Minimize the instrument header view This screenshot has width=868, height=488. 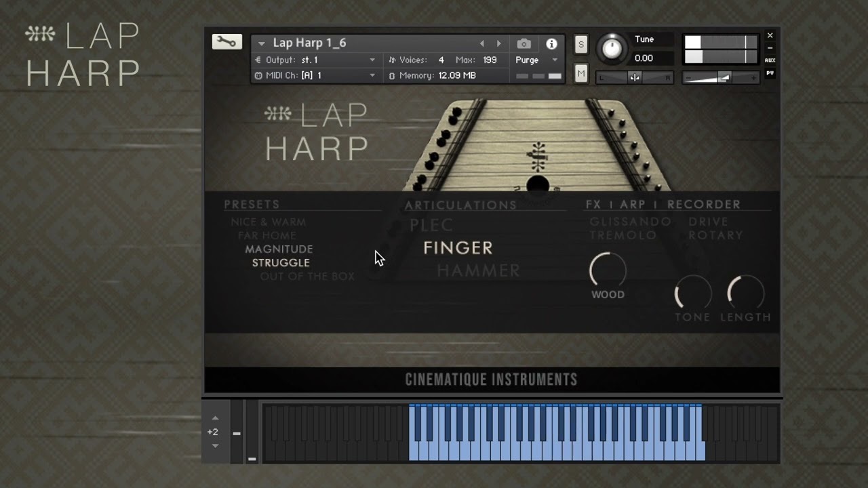770,48
